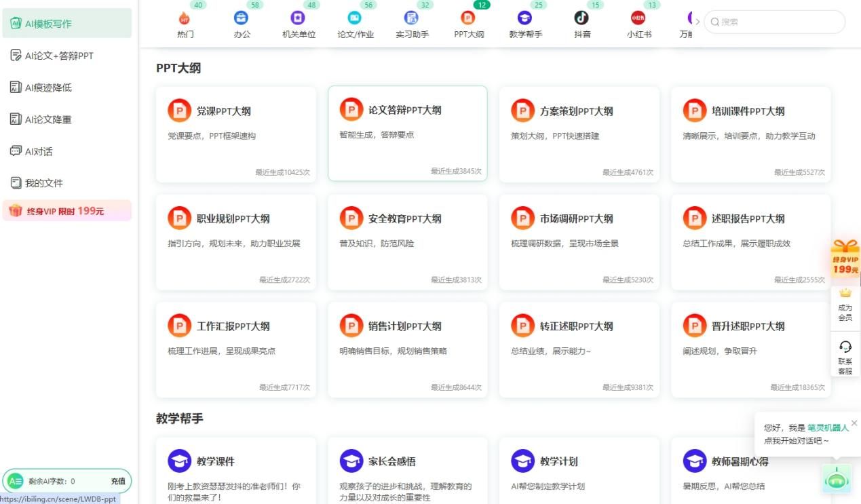Click the 教学帮手 section heading
This screenshot has width=861, height=504.
coord(180,419)
